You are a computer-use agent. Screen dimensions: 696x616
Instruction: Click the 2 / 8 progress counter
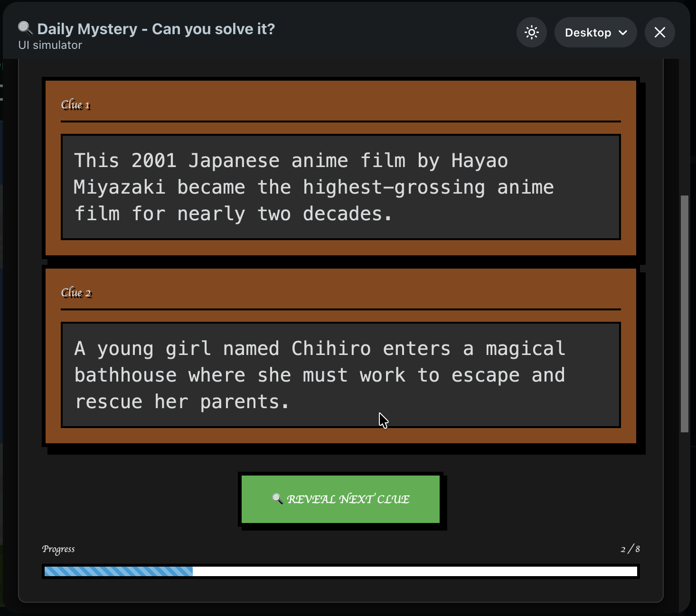coord(630,549)
